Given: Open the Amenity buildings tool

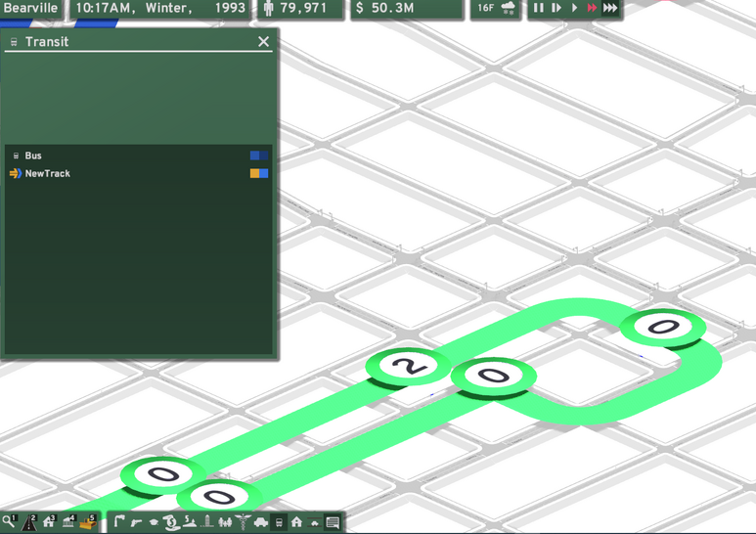Looking at the screenshot, I should pos(68,522).
